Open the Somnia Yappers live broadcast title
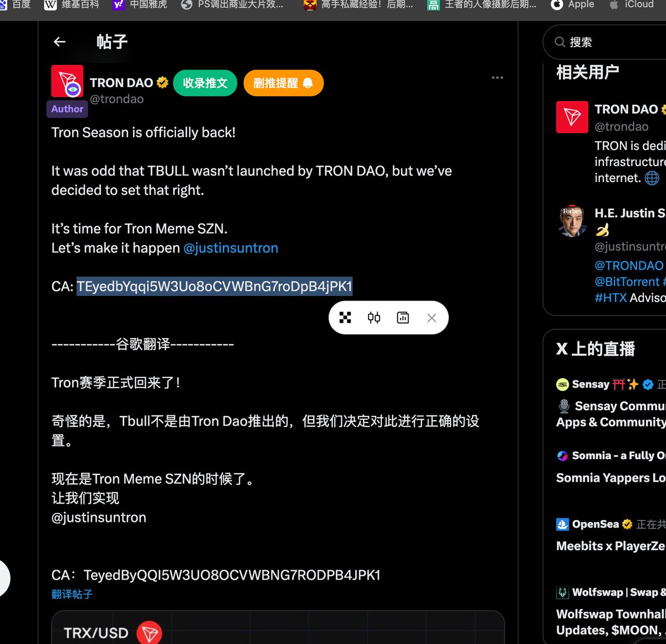 point(611,478)
